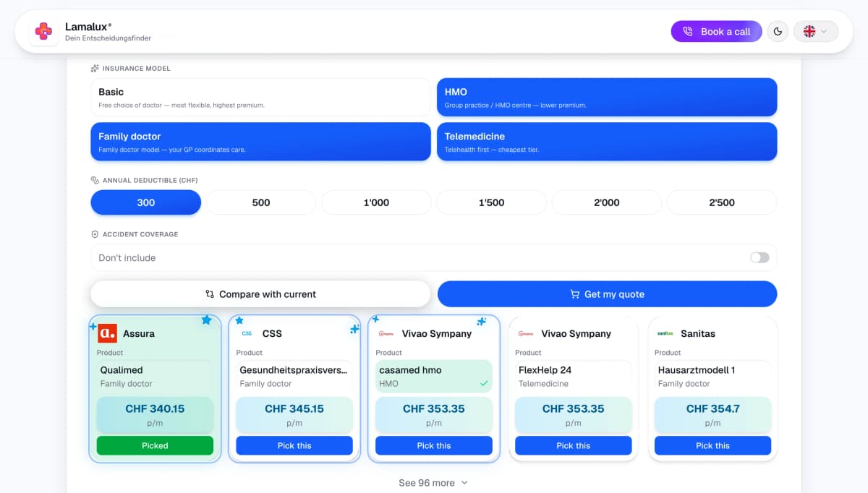
Task: Choose the 300 deductible
Action: 145,202
